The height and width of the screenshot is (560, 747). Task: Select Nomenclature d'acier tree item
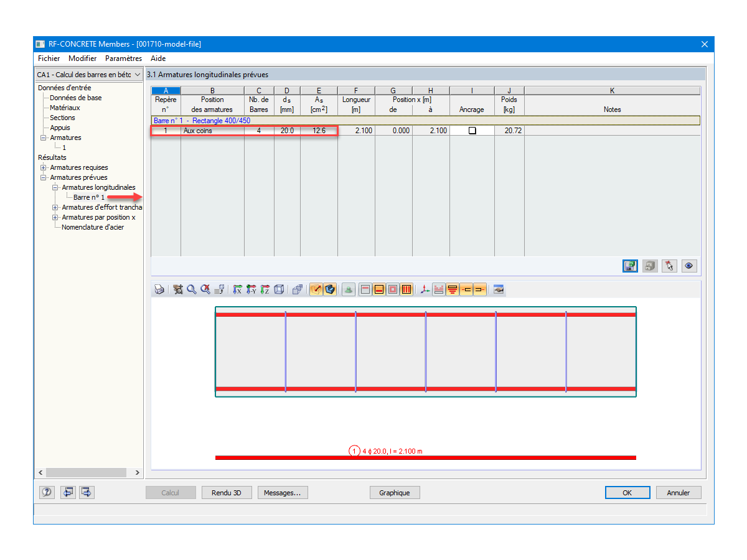point(93,227)
